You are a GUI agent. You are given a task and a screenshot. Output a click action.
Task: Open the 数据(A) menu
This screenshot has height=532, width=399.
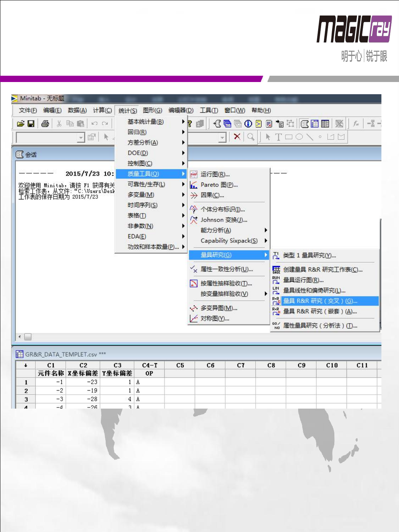(77, 110)
